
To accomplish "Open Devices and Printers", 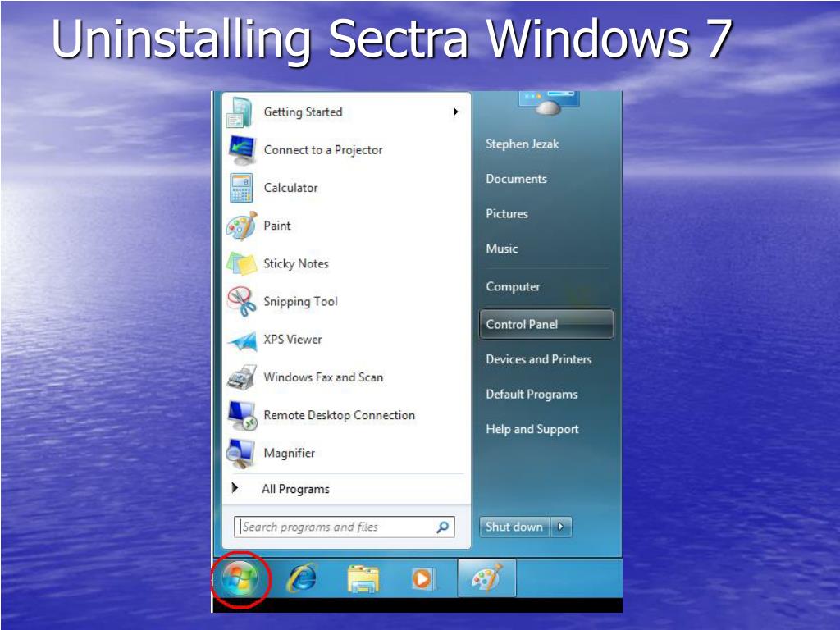I will point(538,359).
